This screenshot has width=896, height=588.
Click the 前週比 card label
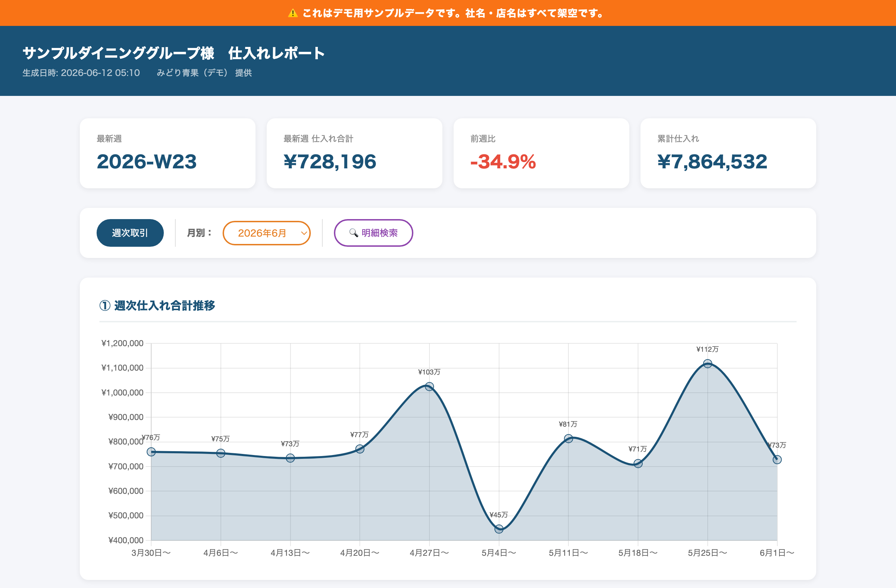pyautogui.click(x=483, y=139)
